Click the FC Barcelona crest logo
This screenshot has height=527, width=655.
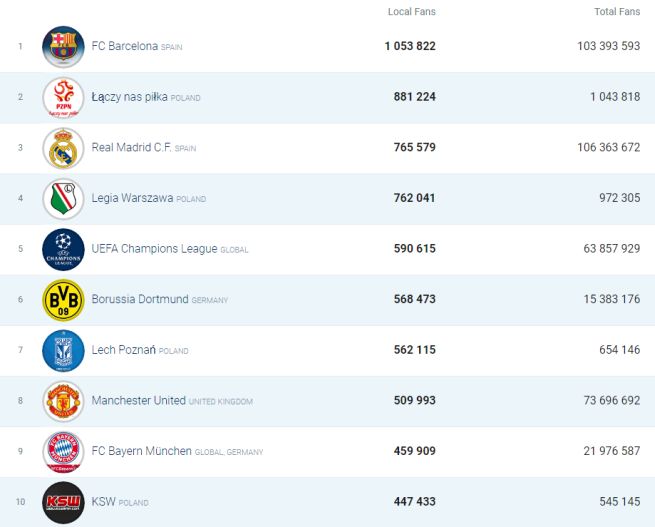pyautogui.click(x=63, y=47)
